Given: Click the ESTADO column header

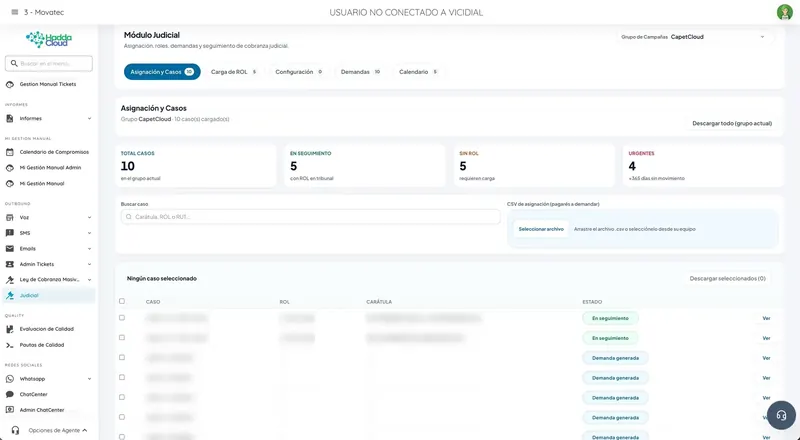Looking at the screenshot, I should (592, 302).
